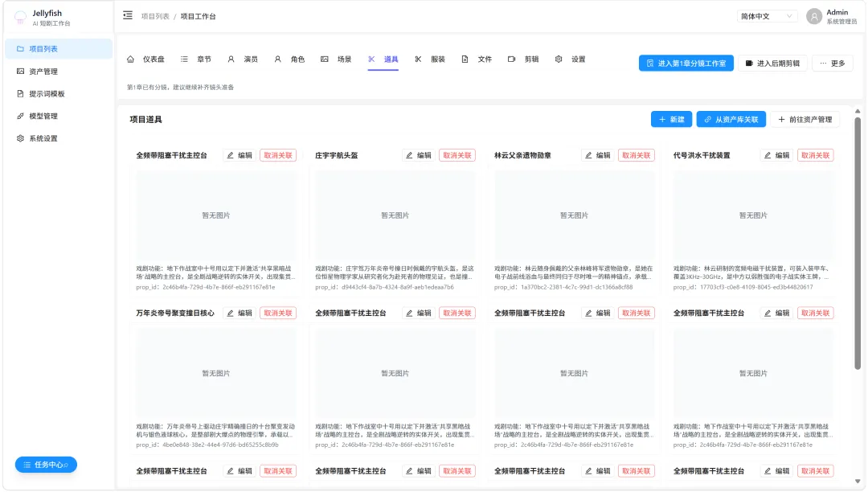Click image placeholder of 庄宇宇航头盔
Image resolution: width=868 pixels, height=492 pixels.
coord(395,215)
